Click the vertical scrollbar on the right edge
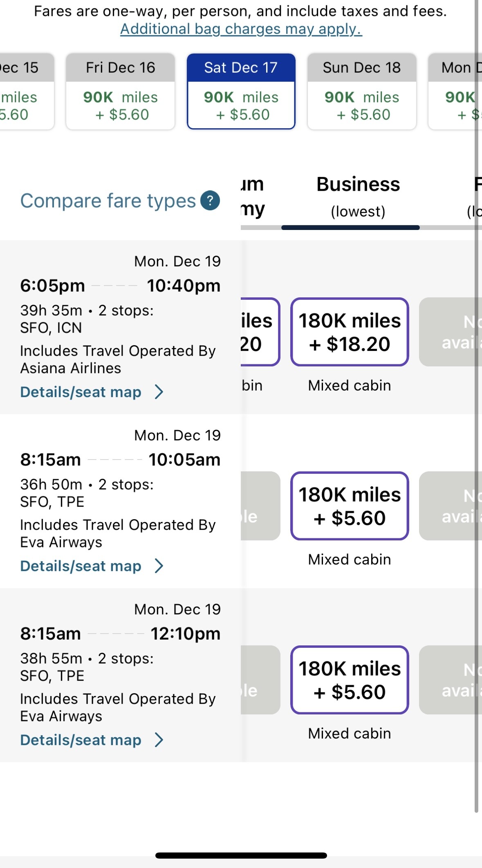The image size is (482, 868). pyautogui.click(x=476, y=408)
